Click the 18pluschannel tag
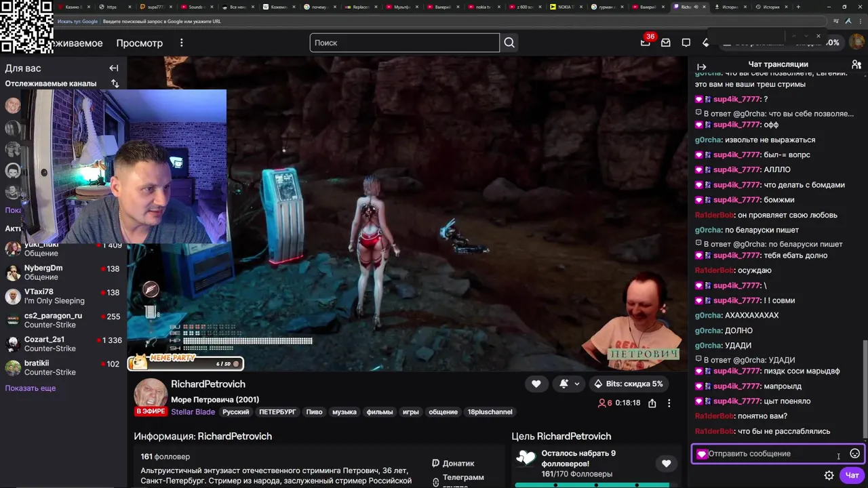Screen dimensions: 868x488 [x=490, y=412]
